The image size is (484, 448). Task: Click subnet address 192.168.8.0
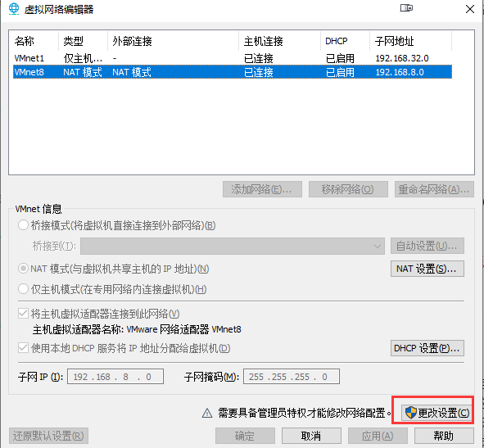400,72
